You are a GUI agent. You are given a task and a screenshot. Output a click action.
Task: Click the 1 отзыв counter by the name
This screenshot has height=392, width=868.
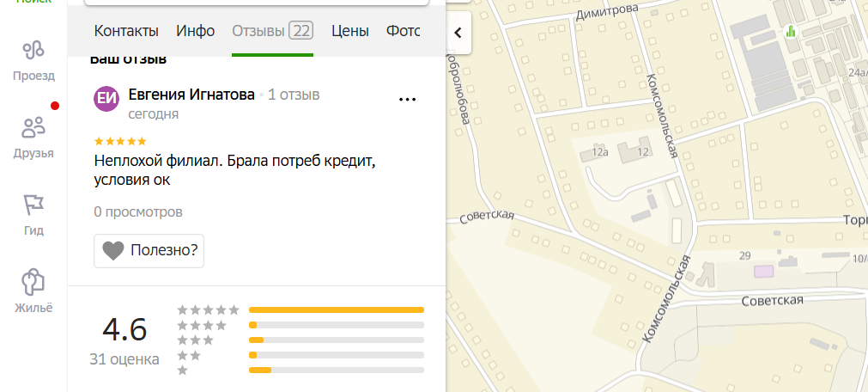tap(294, 95)
